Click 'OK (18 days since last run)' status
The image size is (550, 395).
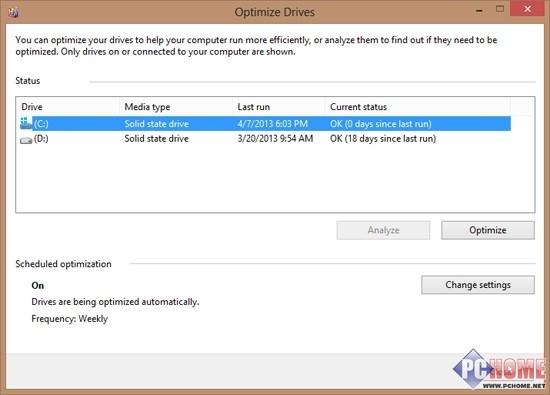pos(383,139)
